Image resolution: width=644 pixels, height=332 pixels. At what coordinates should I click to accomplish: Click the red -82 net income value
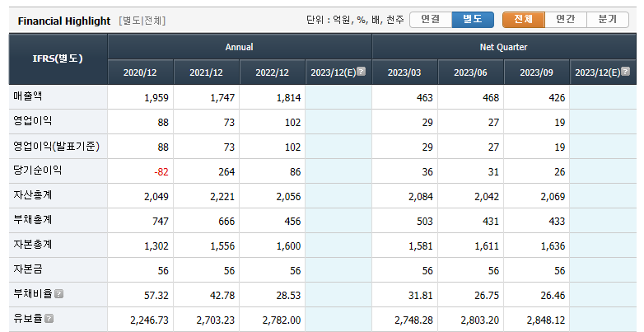(x=161, y=171)
